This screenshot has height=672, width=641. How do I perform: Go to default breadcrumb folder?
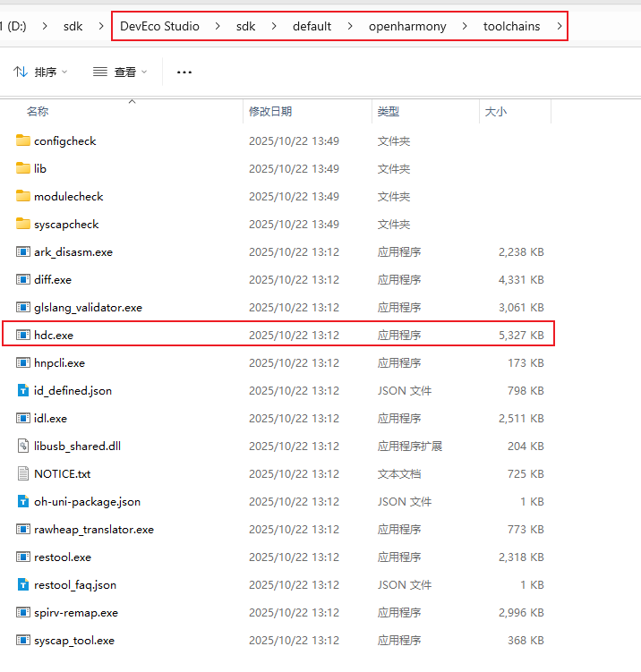coord(312,26)
